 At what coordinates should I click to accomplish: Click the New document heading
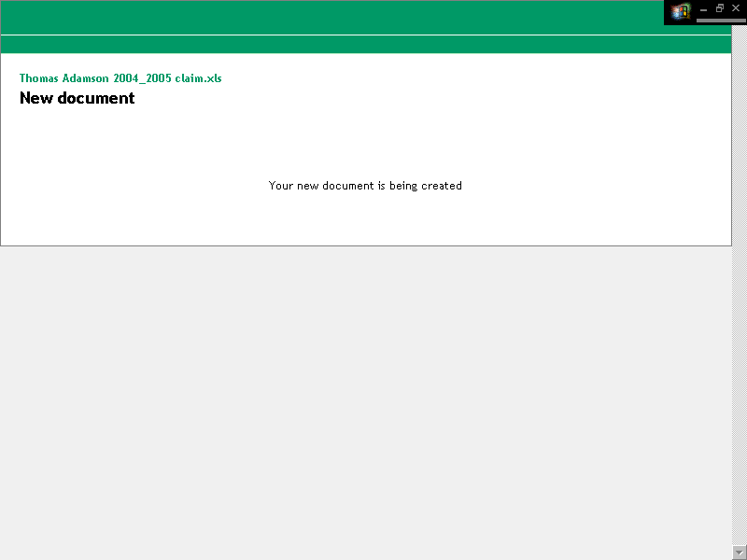[x=77, y=98]
